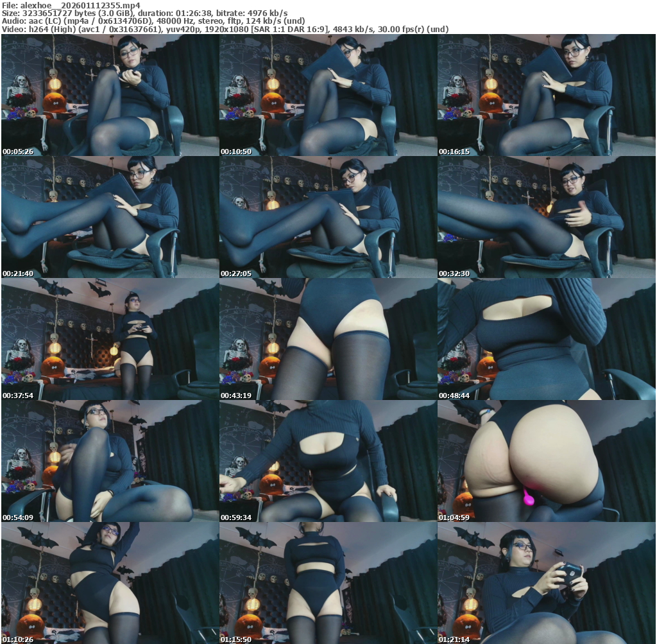Select the thumbnail at 00:27:05
This screenshot has height=644, width=657.
point(328,217)
